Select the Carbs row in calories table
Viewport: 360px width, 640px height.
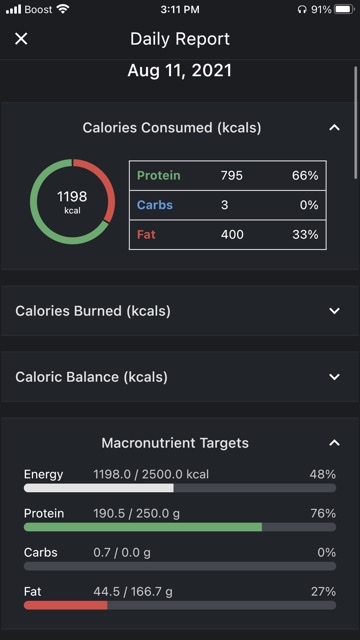click(228, 205)
